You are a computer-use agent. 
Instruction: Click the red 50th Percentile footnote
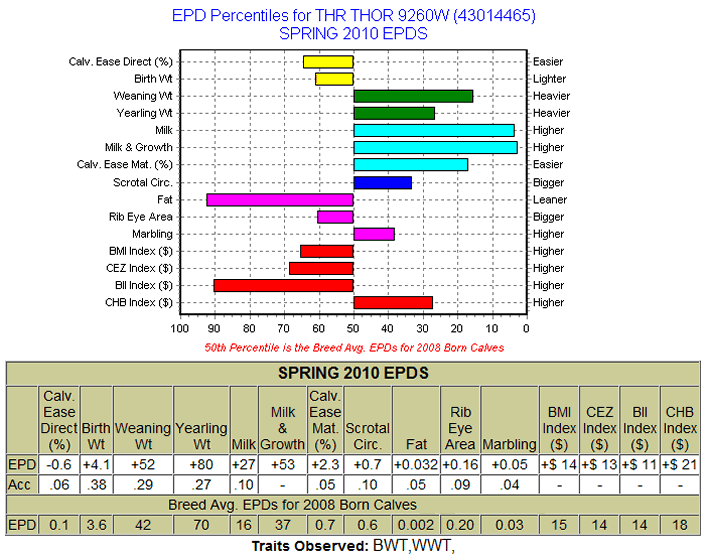[x=354, y=348]
